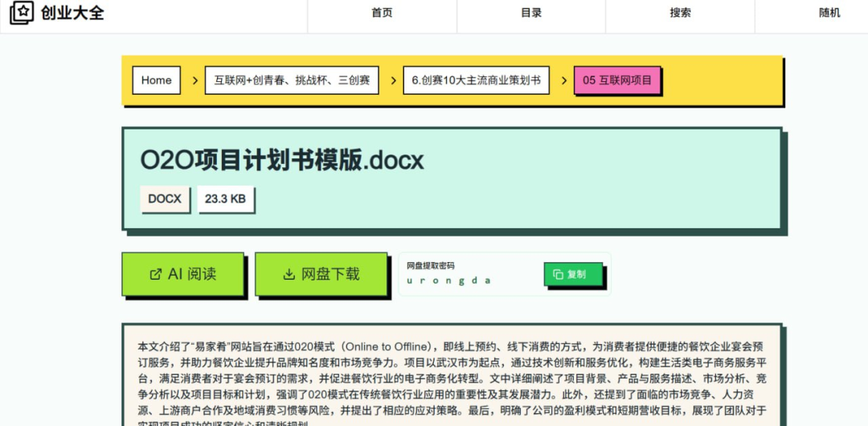Click the chevron before 6.创赛10大主流商业策划书
Image resolution: width=868 pixels, height=426 pixels.
[x=394, y=80]
